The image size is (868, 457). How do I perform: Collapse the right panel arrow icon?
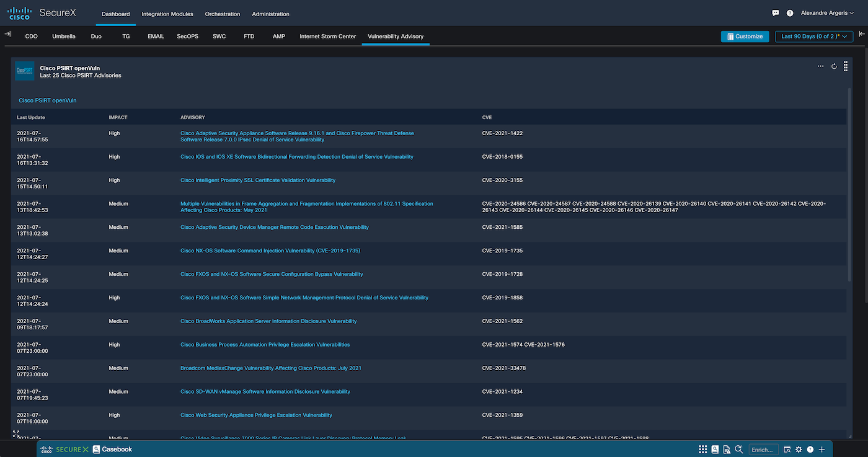point(862,34)
